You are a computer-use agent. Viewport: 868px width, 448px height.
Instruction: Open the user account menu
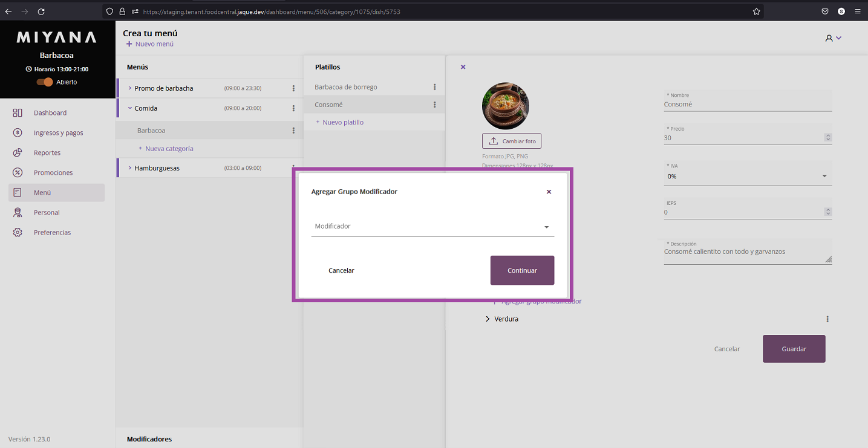point(834,38)
